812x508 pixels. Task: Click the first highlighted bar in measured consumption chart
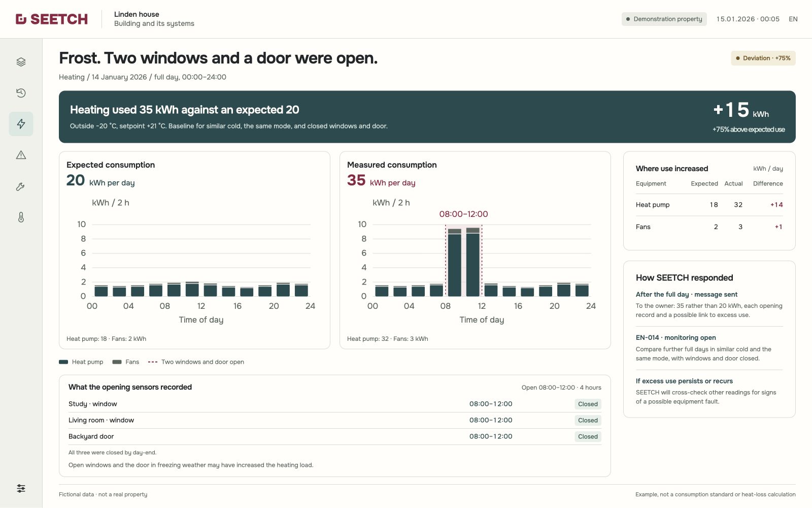coord(454,262)
